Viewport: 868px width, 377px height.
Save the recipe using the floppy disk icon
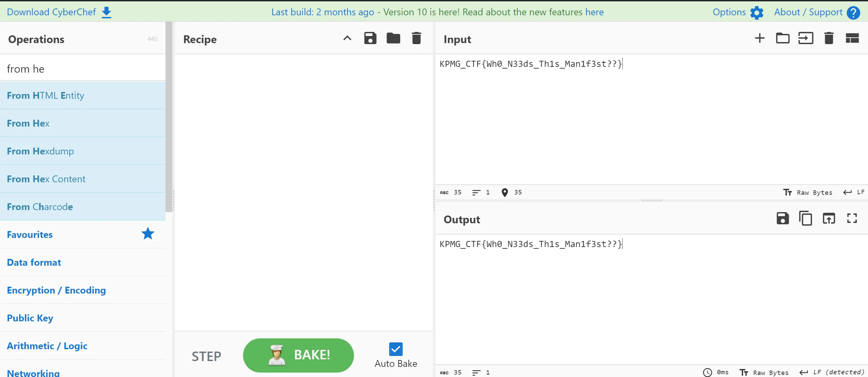[x=370, y=38]
